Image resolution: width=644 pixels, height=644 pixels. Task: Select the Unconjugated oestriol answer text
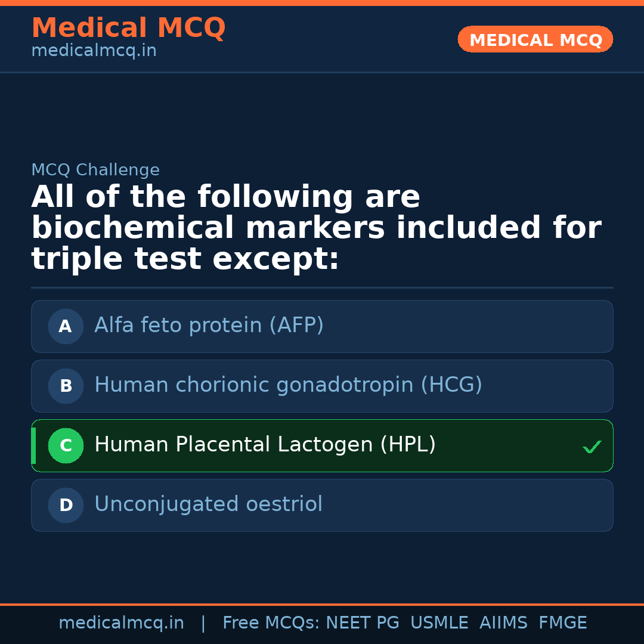pyautogui.click(x=208, y=504)
